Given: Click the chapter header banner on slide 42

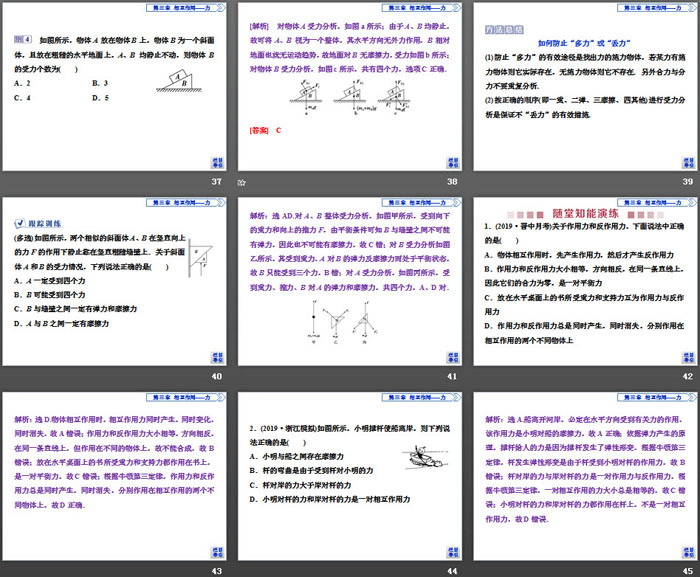Looking at the screenshot, I should (657, 202).
